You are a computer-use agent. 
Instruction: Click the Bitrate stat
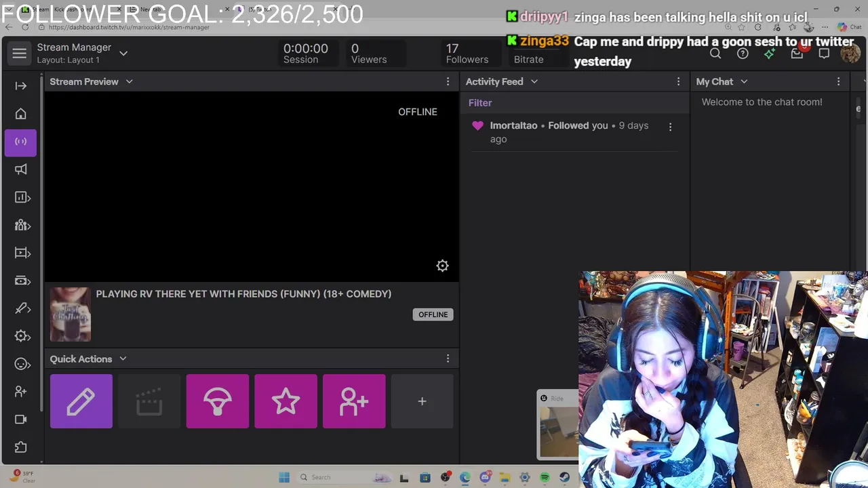point(528,59)
